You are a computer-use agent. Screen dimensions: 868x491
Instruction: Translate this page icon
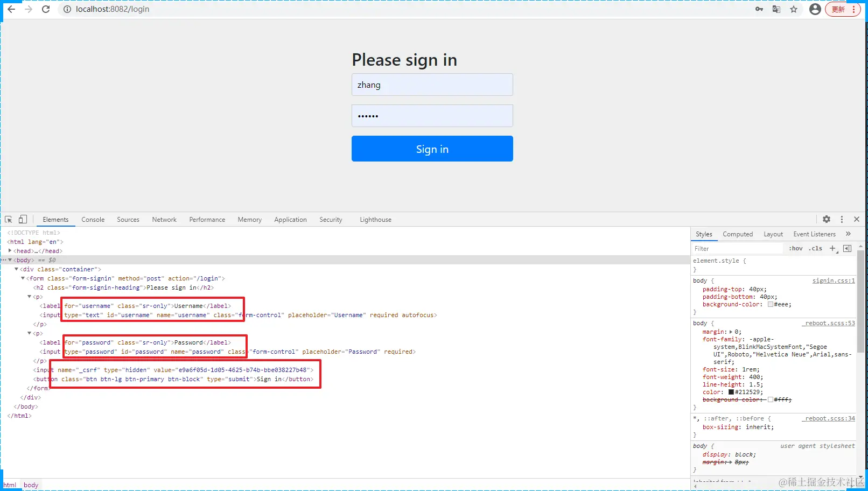point(776,9)
